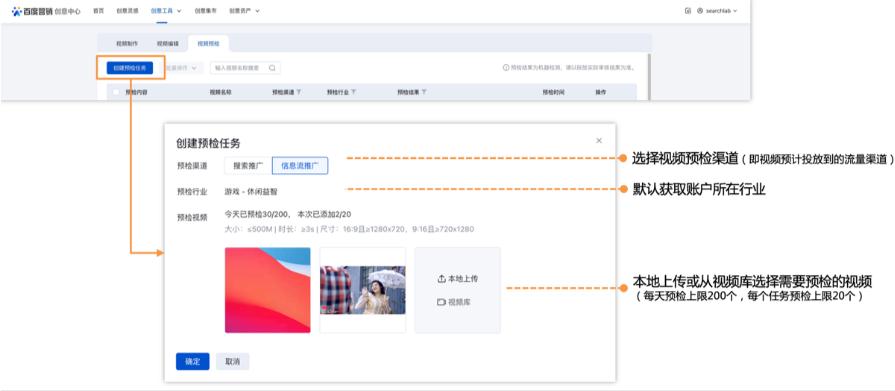Go to 首页 in the top navigation
895x391 pixels.
tap(99, 11)
